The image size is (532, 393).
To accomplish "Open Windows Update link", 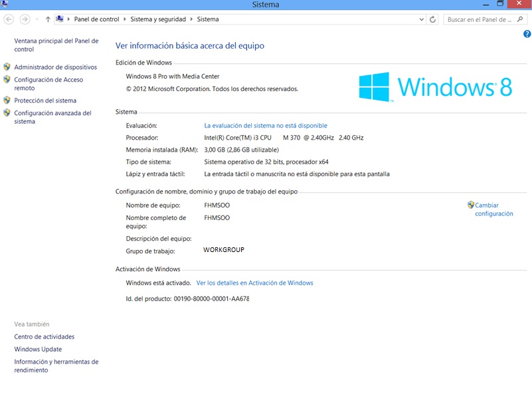I will 38,349.
